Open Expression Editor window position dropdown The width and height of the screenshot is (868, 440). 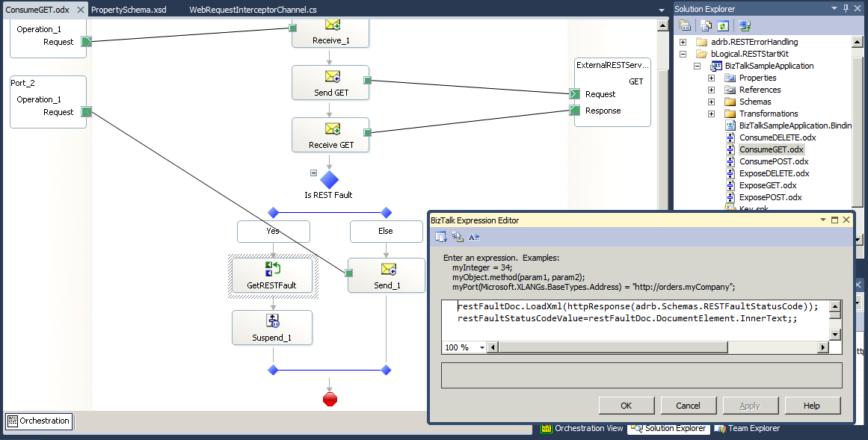(823, 220)
